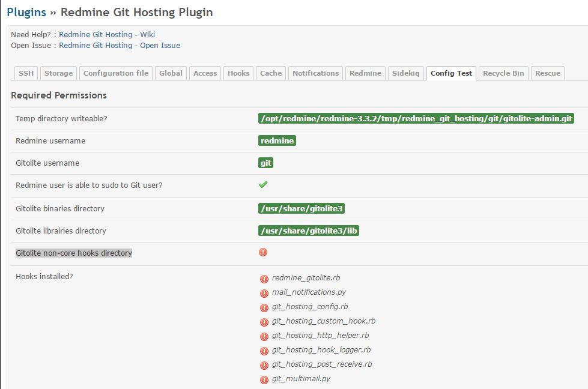Click the 'Required Permissions' section heading
The width and height of the screenshot is (588, 389).
59,95
